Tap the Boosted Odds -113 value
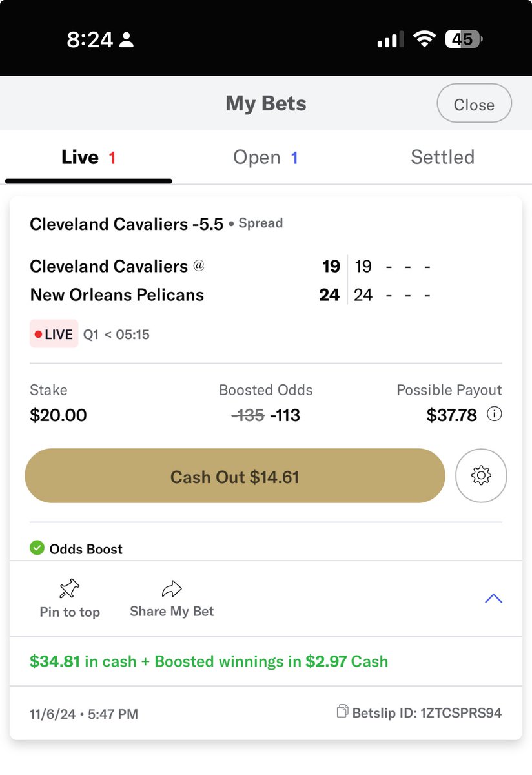This screenshot has width=532, height=775. coord(285,415)
